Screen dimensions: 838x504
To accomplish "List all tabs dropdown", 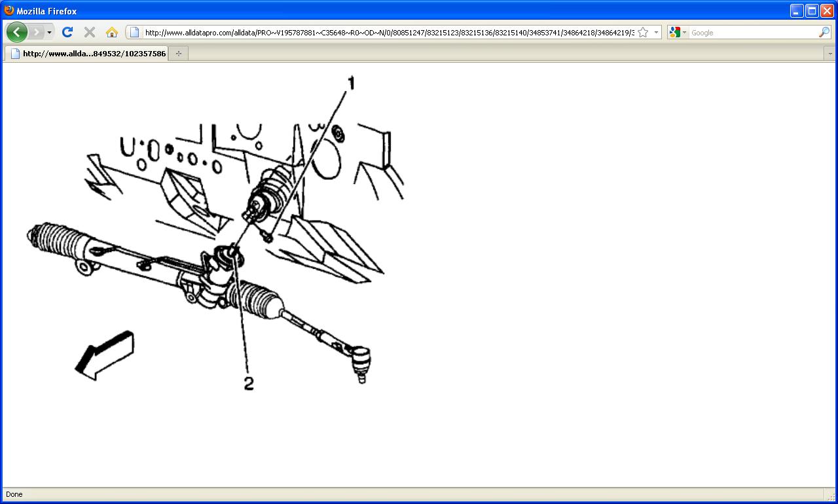I will (x=829, y=54).
